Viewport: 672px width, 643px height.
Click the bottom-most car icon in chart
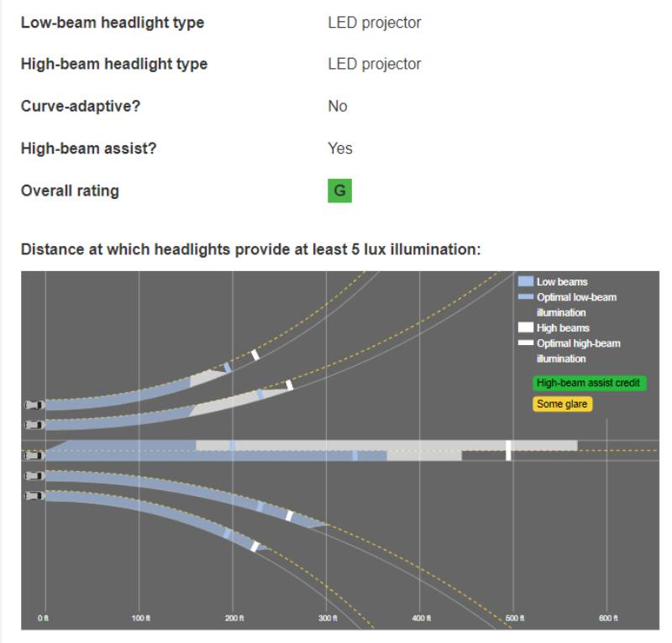tap(34, 495)
